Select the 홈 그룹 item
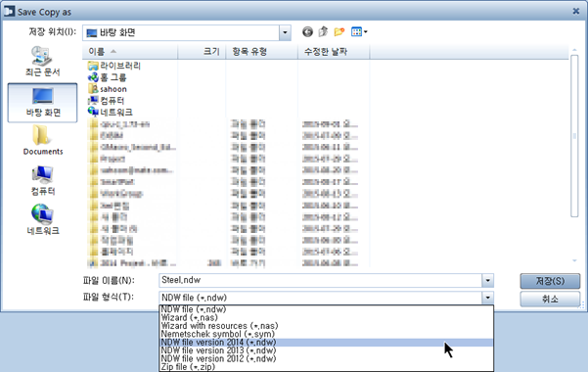This screenshot has width=588, height=372. (x=108, y=77)
